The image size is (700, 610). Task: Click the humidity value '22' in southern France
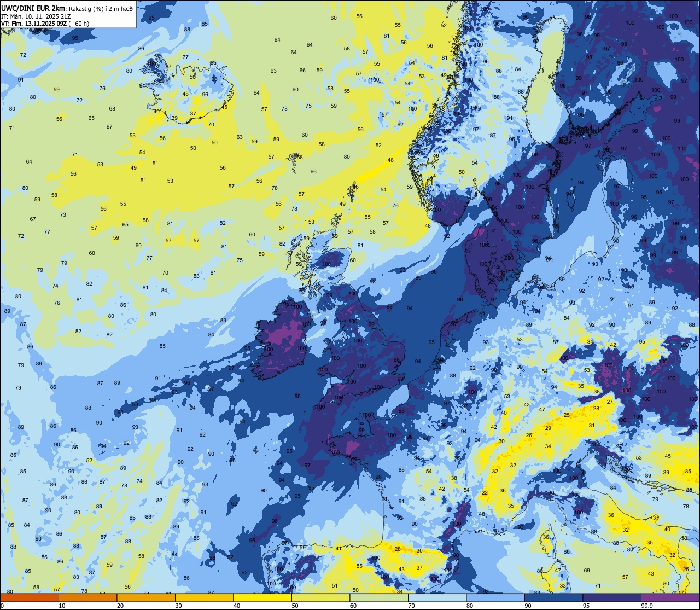[485, 493]
